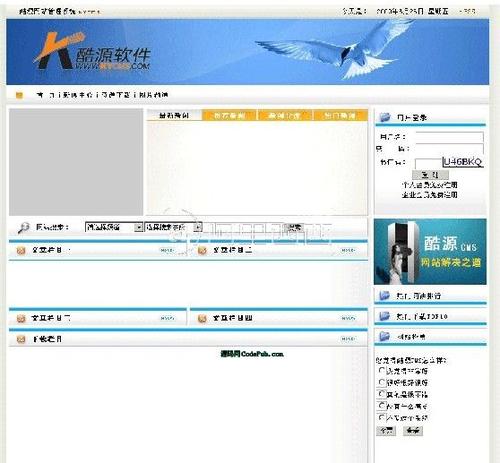The width and height of the screenshot is (500, 463).
Task: Click the folder icon of the hot articles ranking panel
Action: click(385, 295)
